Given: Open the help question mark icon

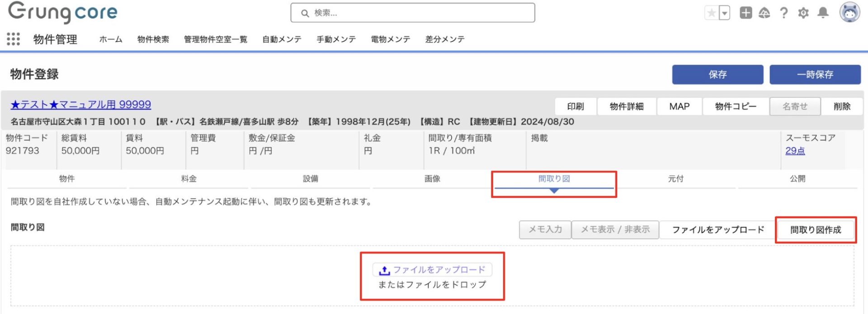Looking at the screenshot, I should pyautogui.click(x=784, y=13).
